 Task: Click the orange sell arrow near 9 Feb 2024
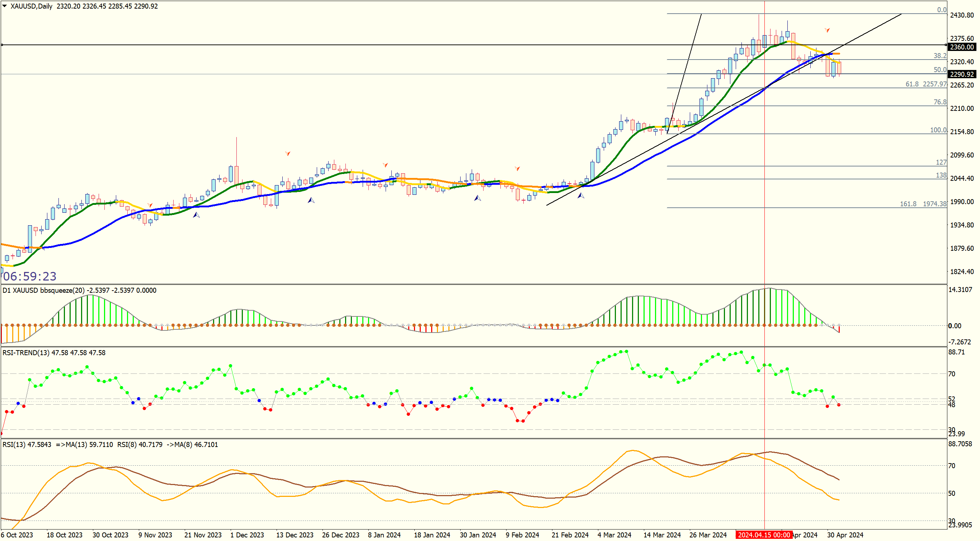(x=517, y=168)
